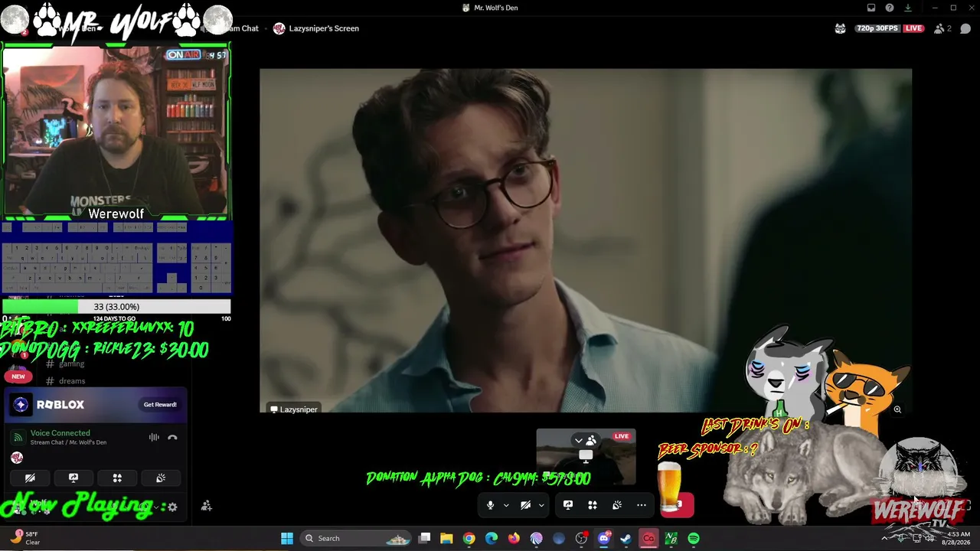Open Task View on the taskbar
The width and height of the screenshot is (980, 551).
[425, 539]
